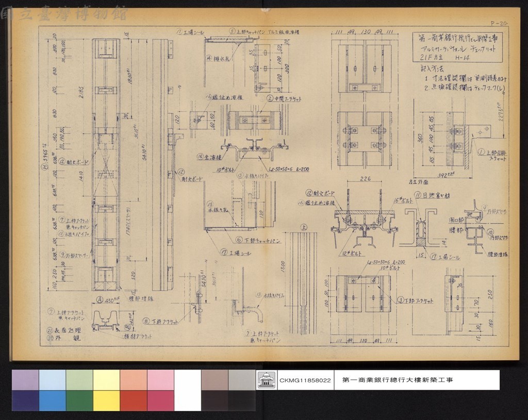Select the saturated blue color swatch
Image resolution: width=528 pixels, height=420 pixels.
point(52,400)
